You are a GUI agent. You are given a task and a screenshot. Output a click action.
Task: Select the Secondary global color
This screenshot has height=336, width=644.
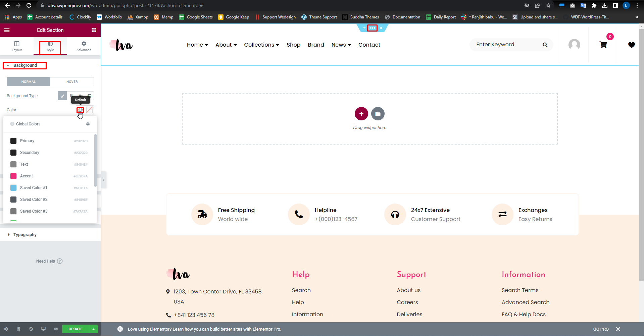pos(49,153)
